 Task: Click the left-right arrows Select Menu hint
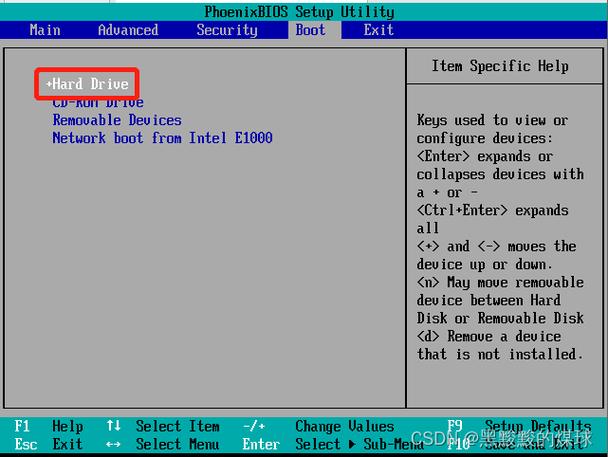[x=163, y=444]
